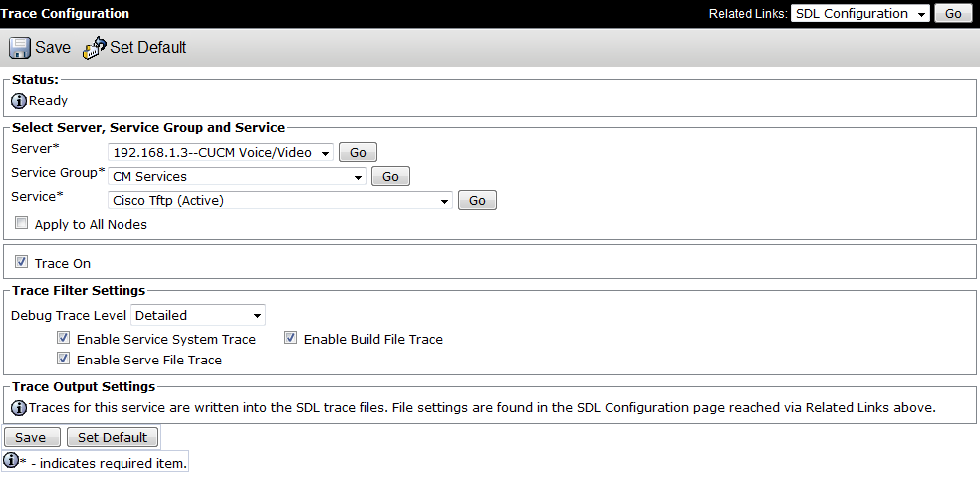Open the Service dropdown showing Cisco Tftp
The height and width of the screenshot is (483, 980).
tap(280, 200)
